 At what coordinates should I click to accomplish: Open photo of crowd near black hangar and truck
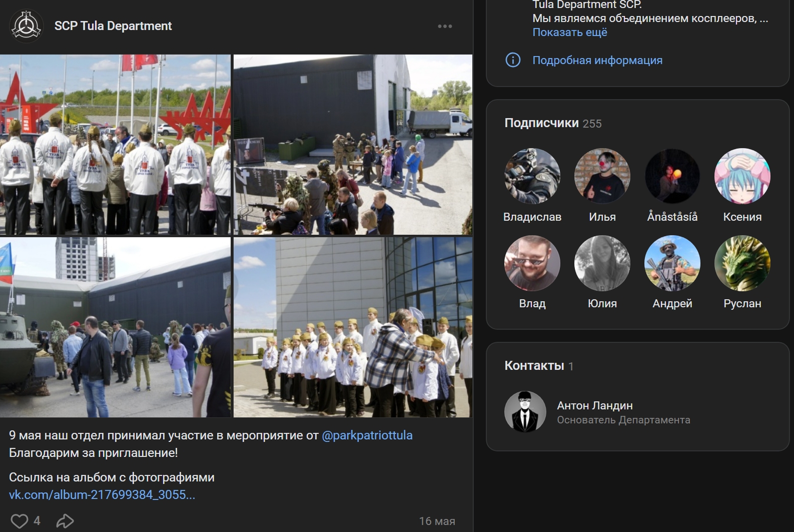pos(353,145)
